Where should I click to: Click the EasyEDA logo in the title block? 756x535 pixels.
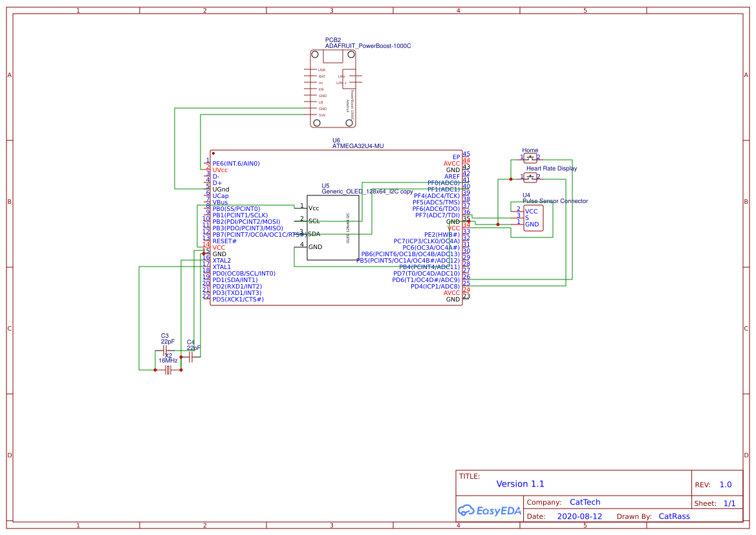tap(490, 510)
